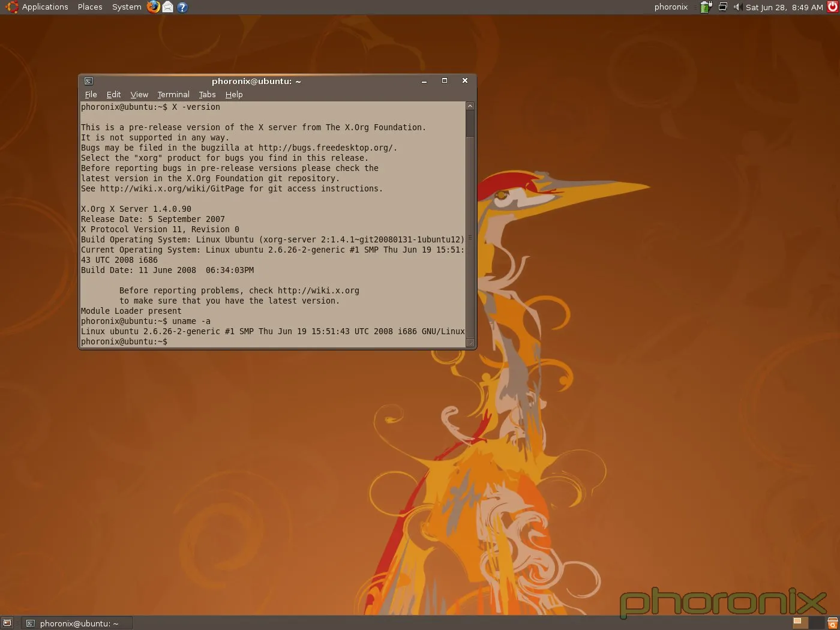
Task: Minimize the terminal window
Action: [424, 81]
